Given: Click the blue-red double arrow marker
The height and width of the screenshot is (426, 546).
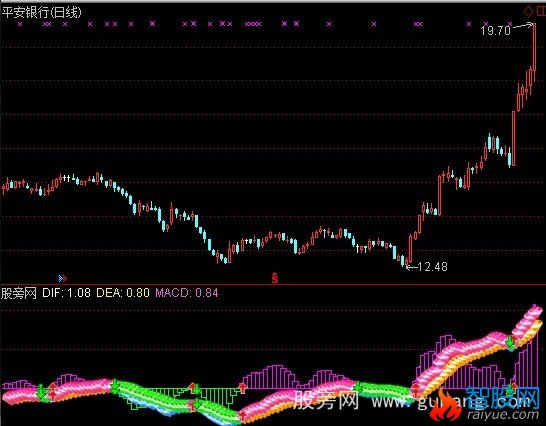Looking at the screenshot, I should pyautogui.click(x=63, y=278).
